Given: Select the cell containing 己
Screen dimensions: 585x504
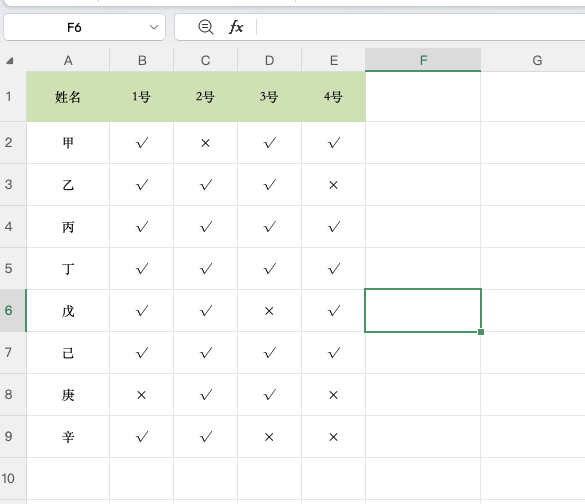Looking at the screenshot, I should (68, 353).
